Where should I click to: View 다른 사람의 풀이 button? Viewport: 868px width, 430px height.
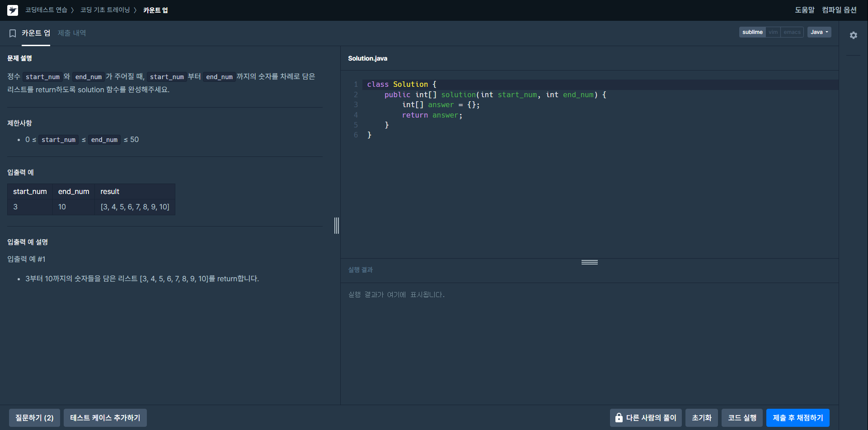pos(646,418)
